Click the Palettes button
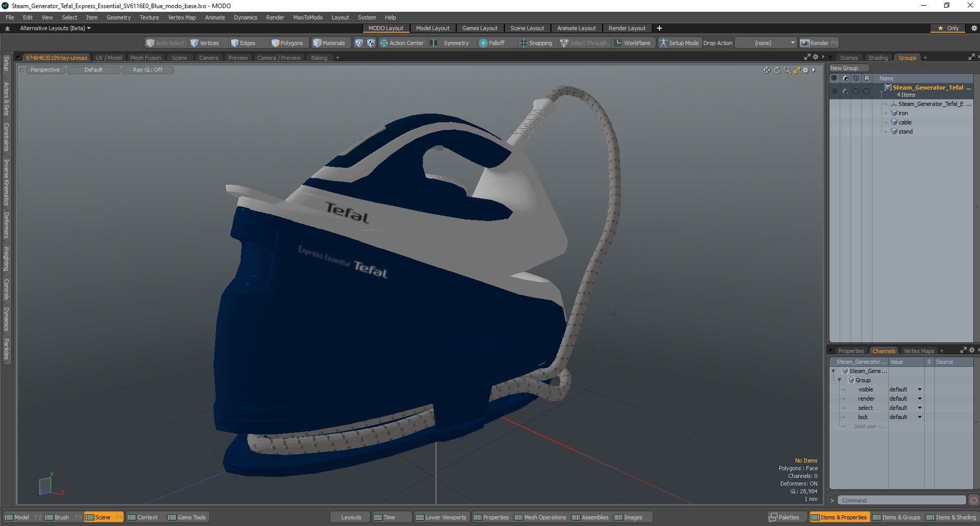Viewport: 980px width, 526px height. (787, 517)
